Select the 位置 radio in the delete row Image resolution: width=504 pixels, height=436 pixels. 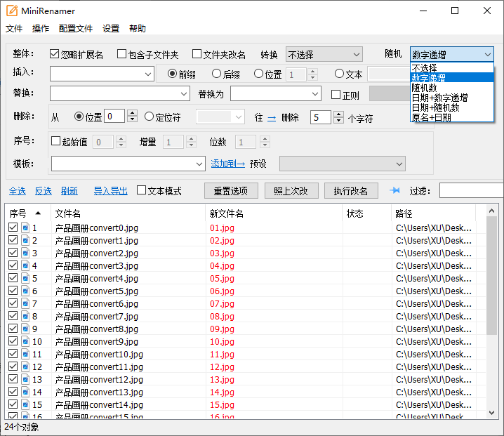click(79, 117)
